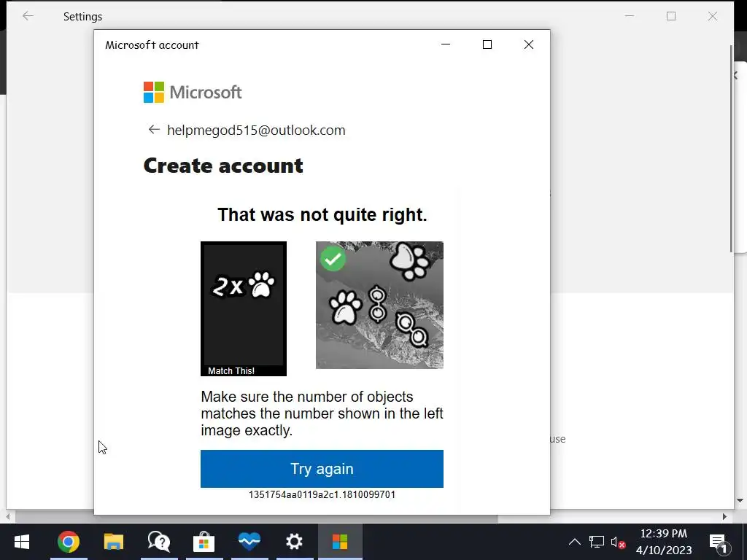Click challenge ID 1351754aa0119a2c1.1810099701
This screenshot has height=560, width=747.
pyautogui.click(x=322, y=495)
